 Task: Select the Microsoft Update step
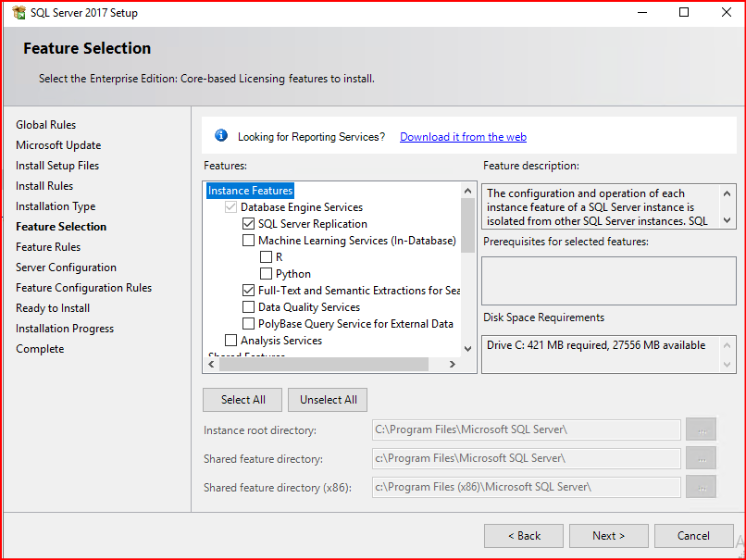pos(58,145)
